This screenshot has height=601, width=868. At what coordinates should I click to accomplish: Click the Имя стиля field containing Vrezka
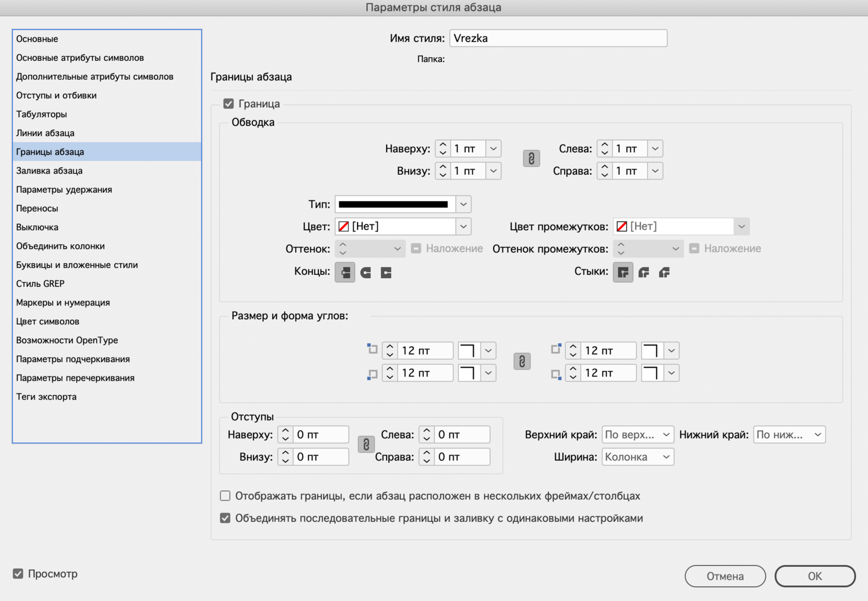pos(558,38)
